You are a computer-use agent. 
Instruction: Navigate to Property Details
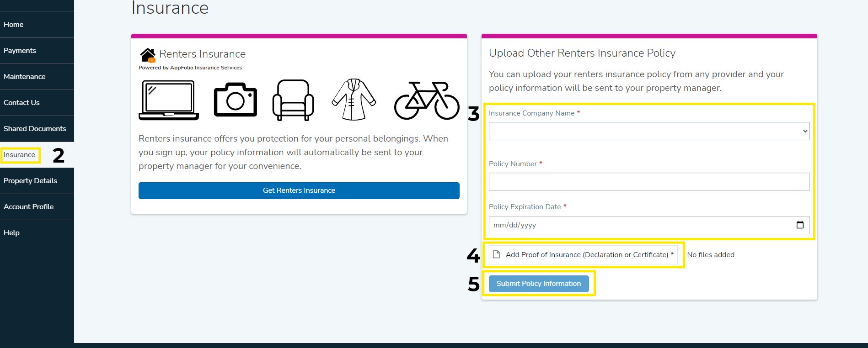tap(30, 181)
